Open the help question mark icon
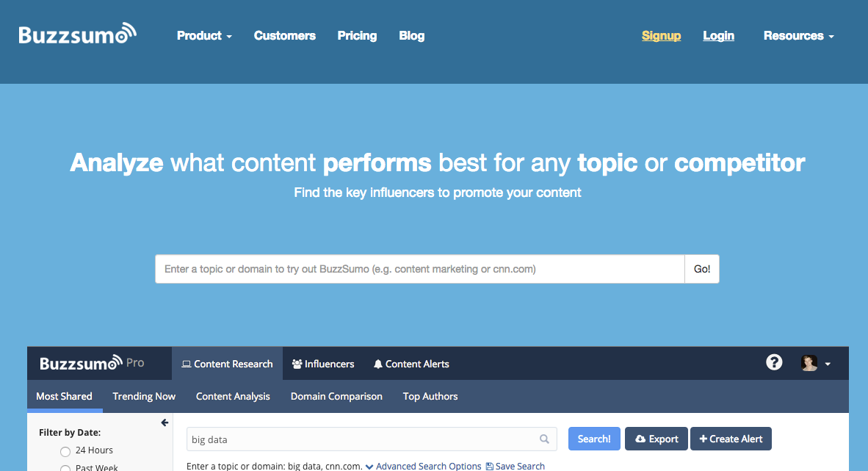Viewport: 868px width, 471px height. click(774, 362)
